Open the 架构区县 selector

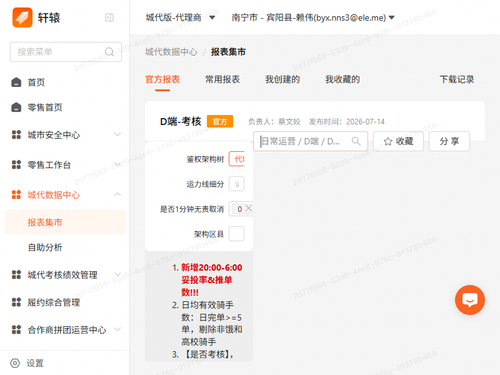(237, 234)
